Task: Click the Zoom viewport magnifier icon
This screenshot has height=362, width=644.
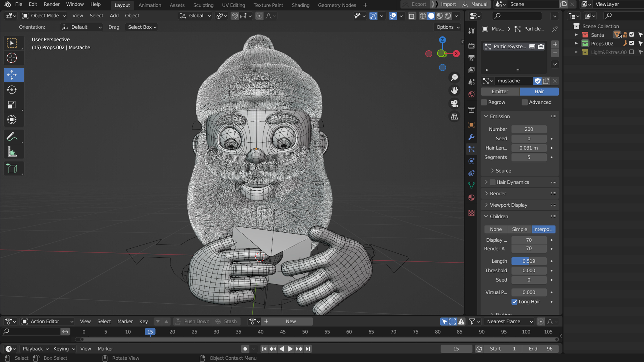Action: 454,77
